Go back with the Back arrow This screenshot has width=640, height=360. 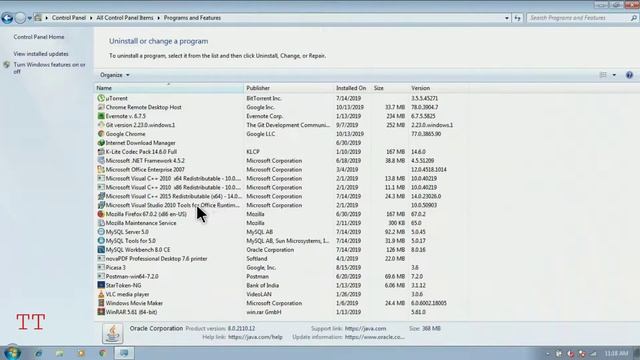7,18
